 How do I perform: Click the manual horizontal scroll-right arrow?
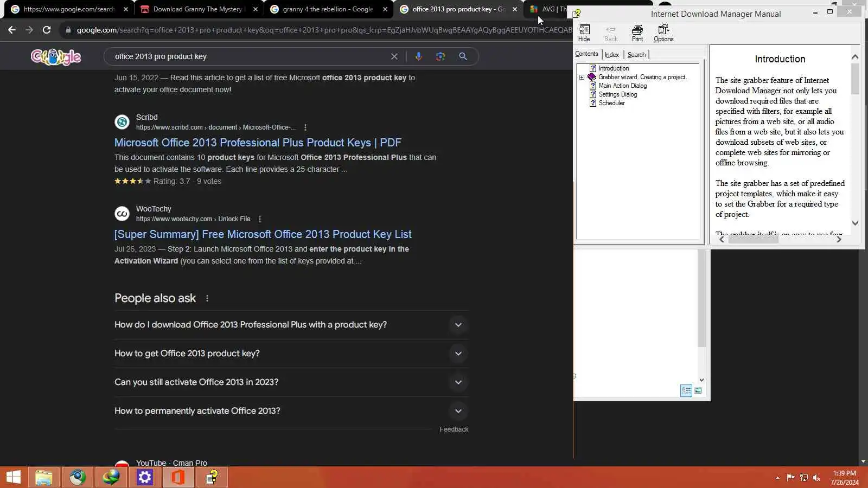(839, 239)
